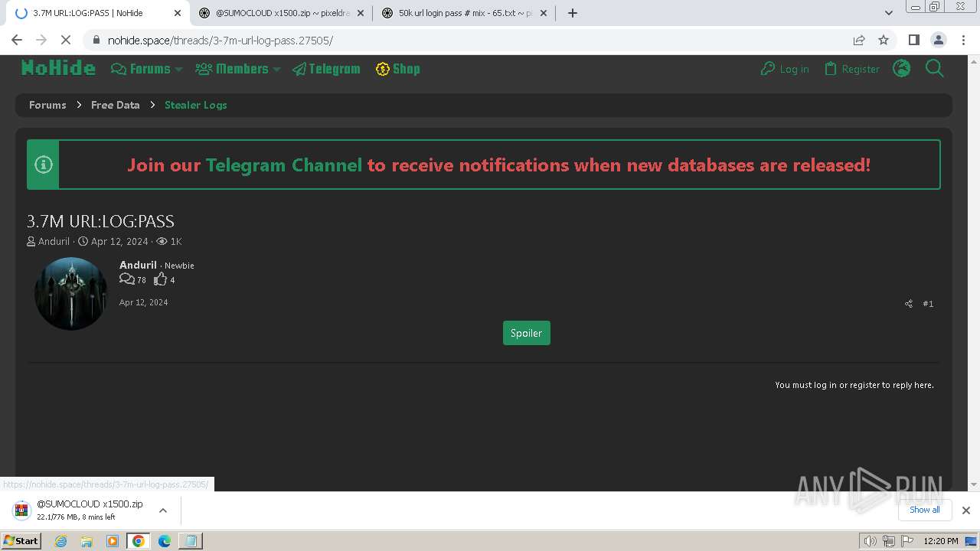Screen dimensions: 980x551
Task: Close the downloads bar
Action: point(966,510)
